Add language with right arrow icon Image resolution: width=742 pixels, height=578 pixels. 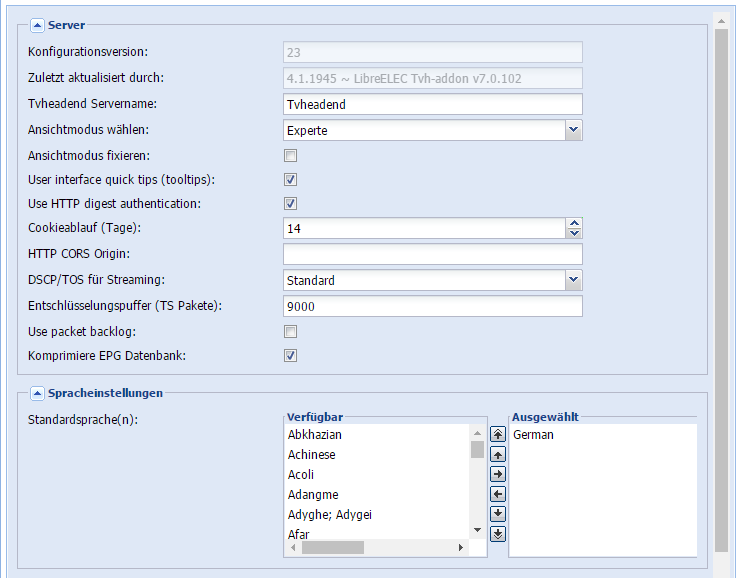tap(497, 474)
